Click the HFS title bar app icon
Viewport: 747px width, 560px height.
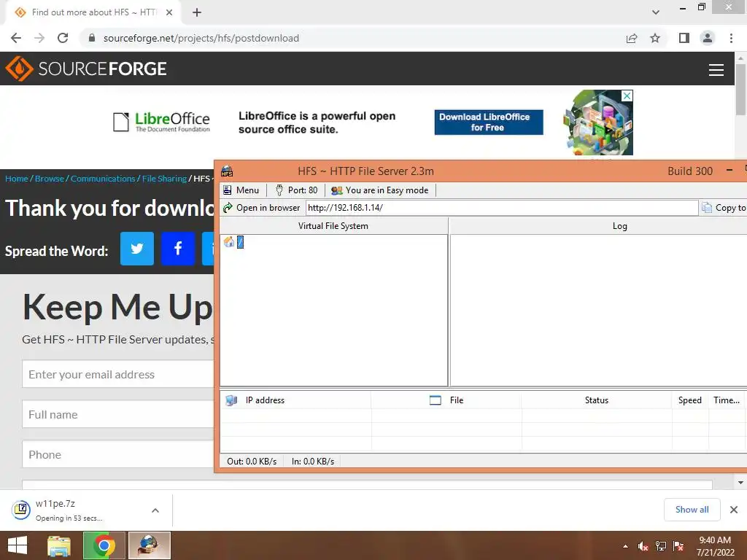[228, 171]
